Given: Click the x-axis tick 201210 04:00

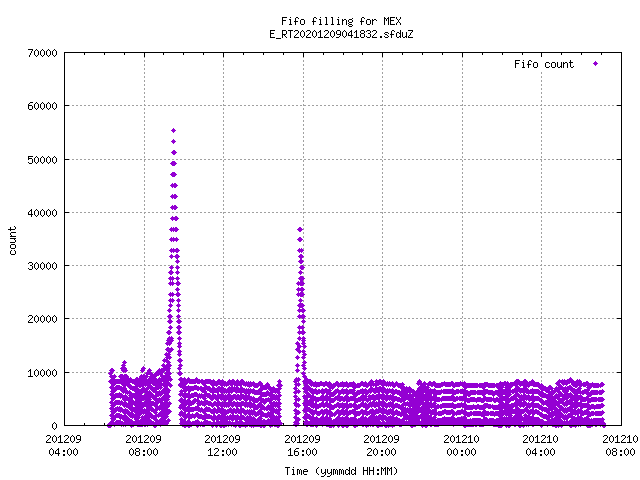Looking at the screenshot, I should pyautogui.click(x=540, y=446).
